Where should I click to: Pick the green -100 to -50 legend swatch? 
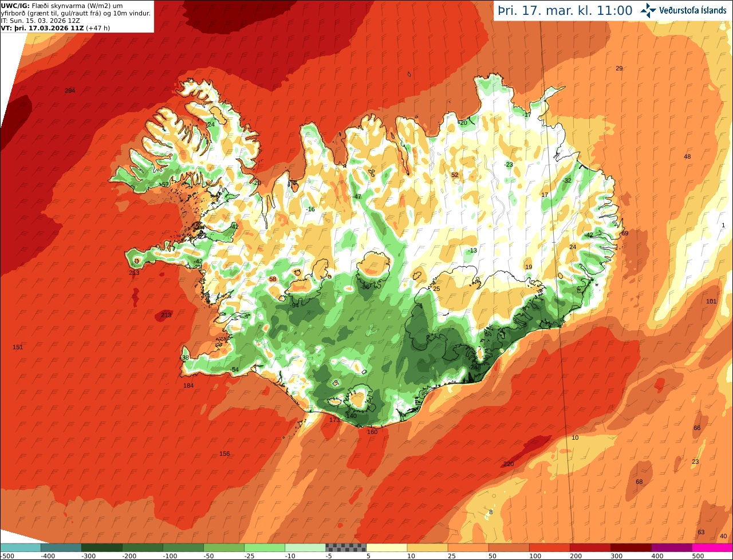coord(183,547)
